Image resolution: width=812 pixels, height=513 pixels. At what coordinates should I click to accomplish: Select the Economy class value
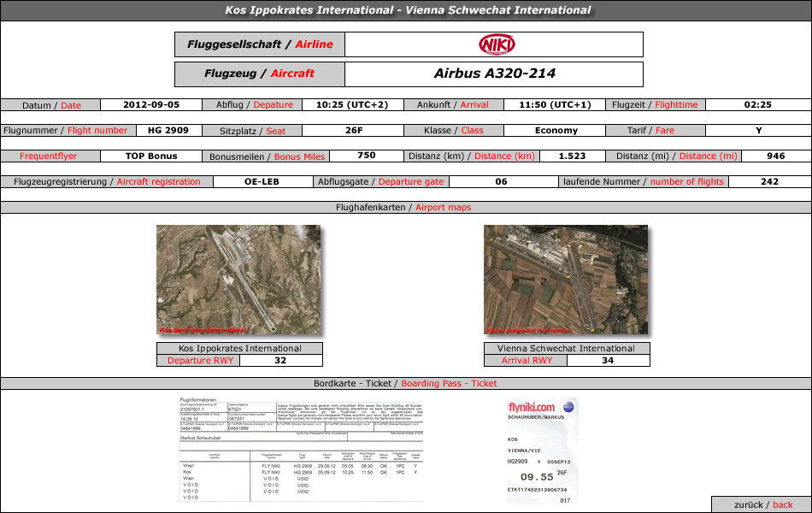(556, 131)
